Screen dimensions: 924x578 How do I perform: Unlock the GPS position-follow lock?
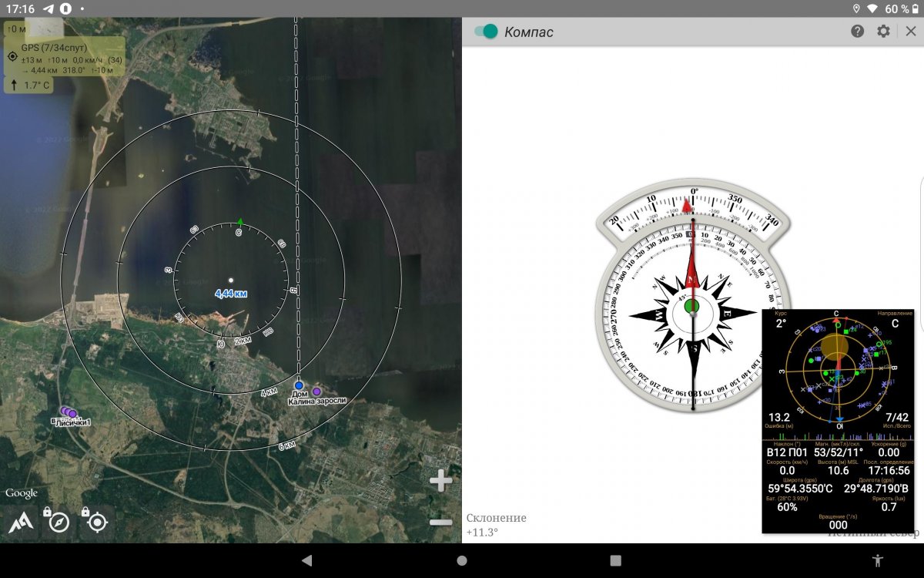[x=95, y=523]
